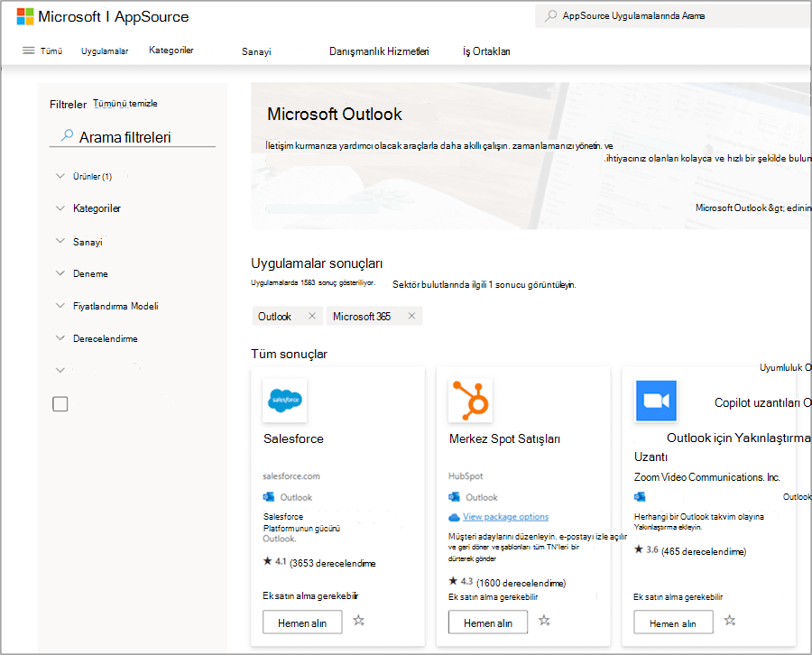Remove the Outlook filter chip
This screenshot has width=812, height=655.
point(312,316)
